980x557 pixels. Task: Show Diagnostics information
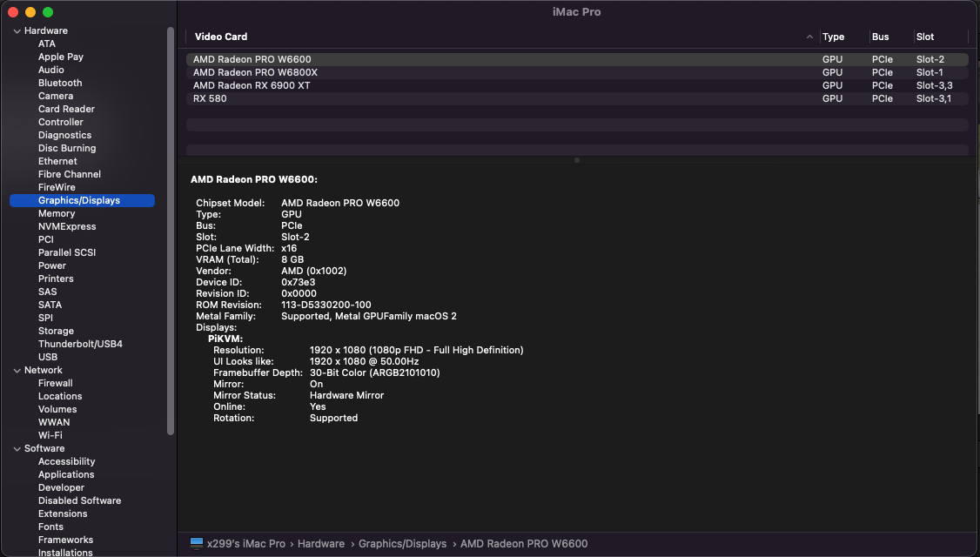65,135
